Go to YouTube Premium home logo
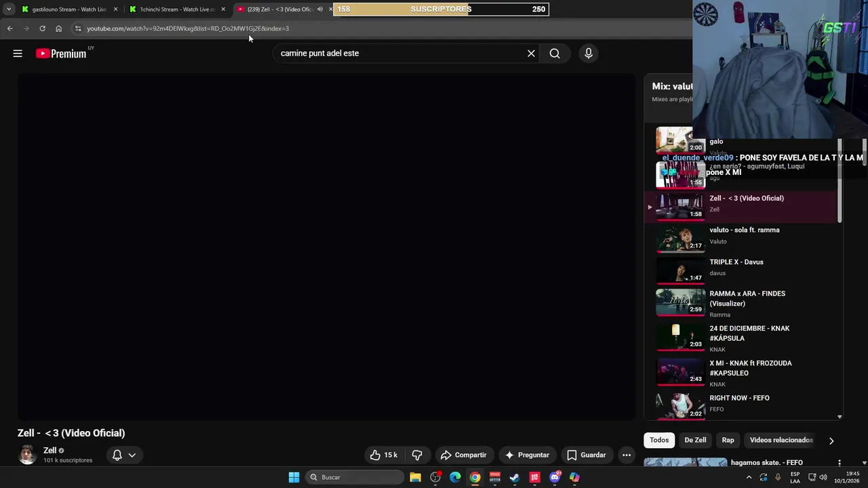This screenshot has width=868, height=488. (62, 54)
